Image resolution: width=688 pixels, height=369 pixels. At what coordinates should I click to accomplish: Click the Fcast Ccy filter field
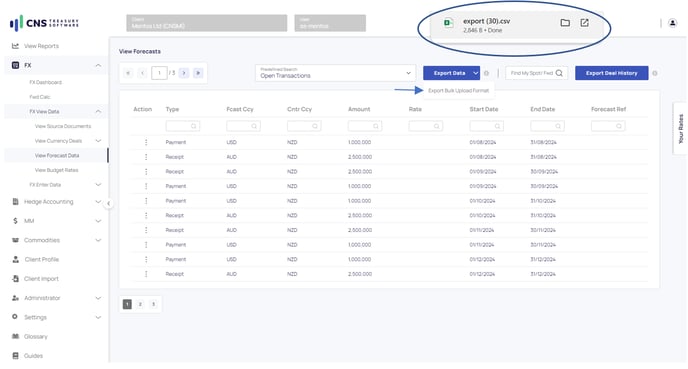coord(243,126)
